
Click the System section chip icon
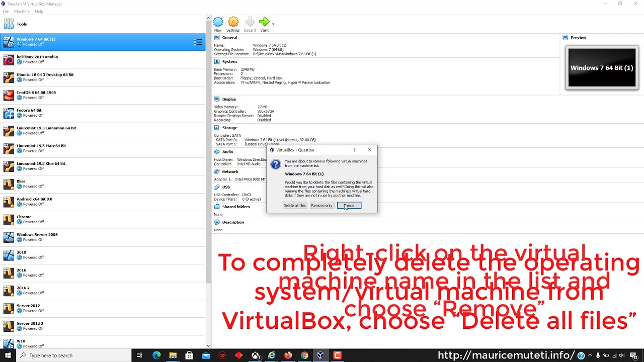[217, 61]
